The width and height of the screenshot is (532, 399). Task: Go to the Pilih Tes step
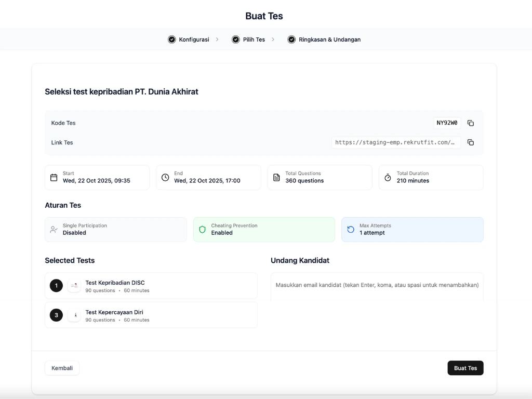[249, 39]
